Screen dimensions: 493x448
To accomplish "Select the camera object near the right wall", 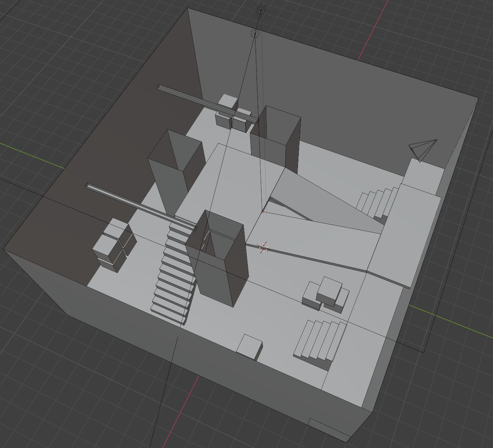I will tap(423, 149).
